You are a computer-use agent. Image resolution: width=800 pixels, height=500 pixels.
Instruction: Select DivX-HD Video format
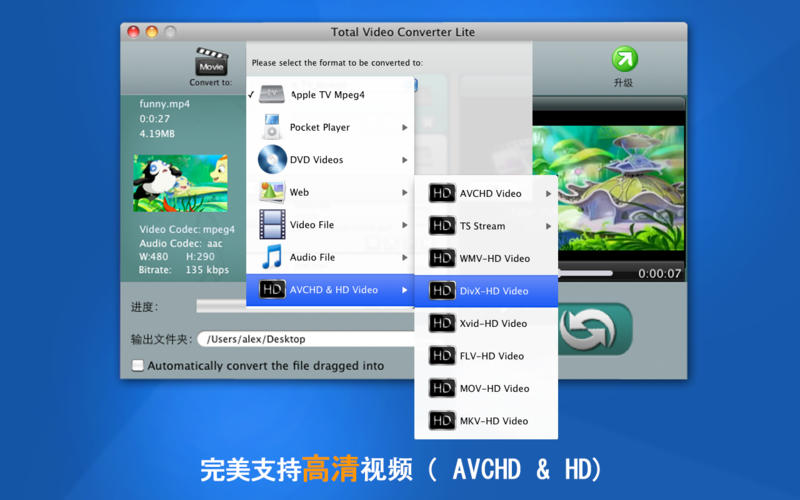pos(486,291)
